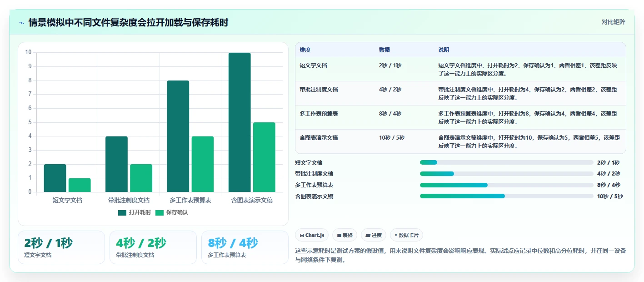
Task: Click the 短文字文档 打开耗时 bar at 2
Action: tap(55, 178)
